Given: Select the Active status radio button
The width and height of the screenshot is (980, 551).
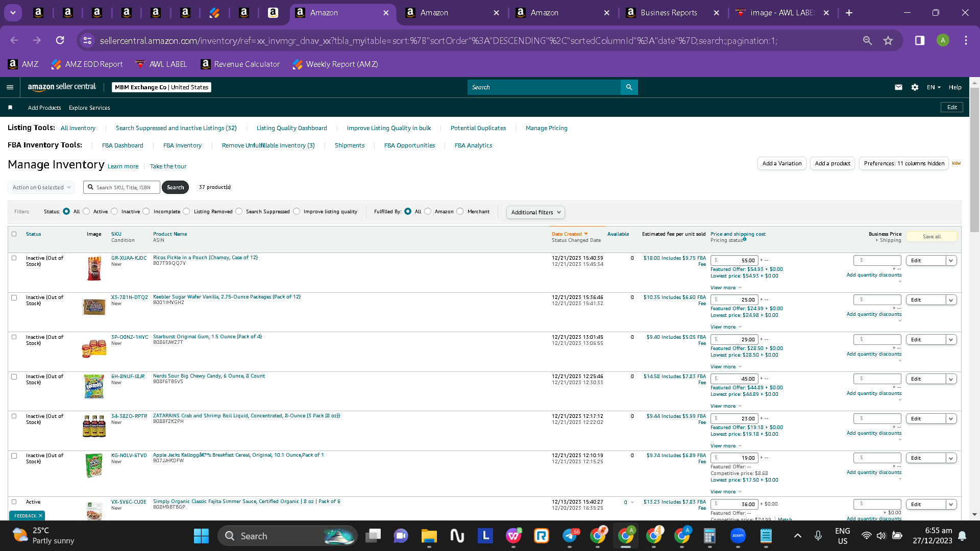Looking at the screenshot, I should click(86, 211).
